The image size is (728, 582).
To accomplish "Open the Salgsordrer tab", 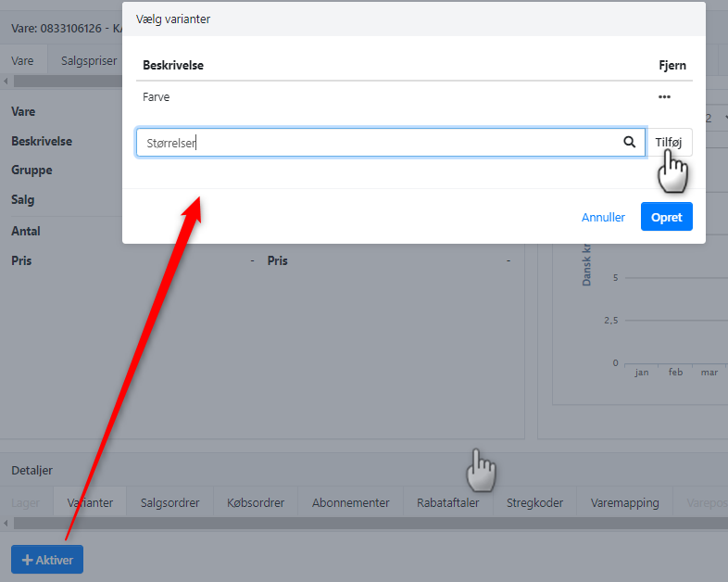I will point(169,502).
